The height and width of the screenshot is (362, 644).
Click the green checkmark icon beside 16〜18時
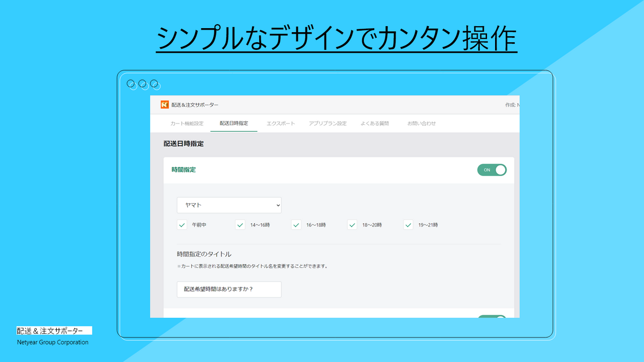pos(296,225)
